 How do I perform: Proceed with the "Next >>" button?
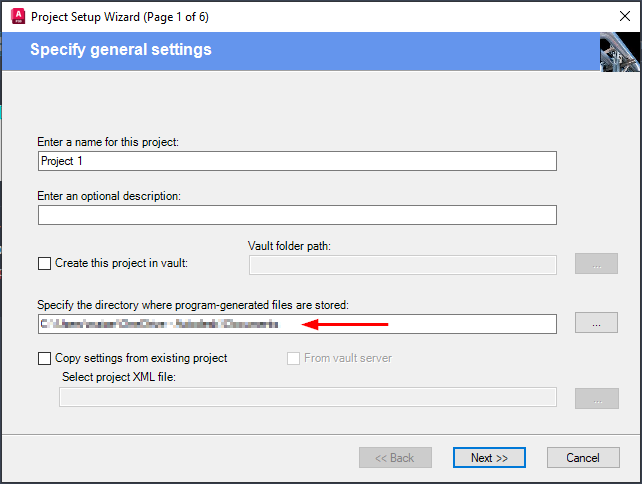(489, 458)
